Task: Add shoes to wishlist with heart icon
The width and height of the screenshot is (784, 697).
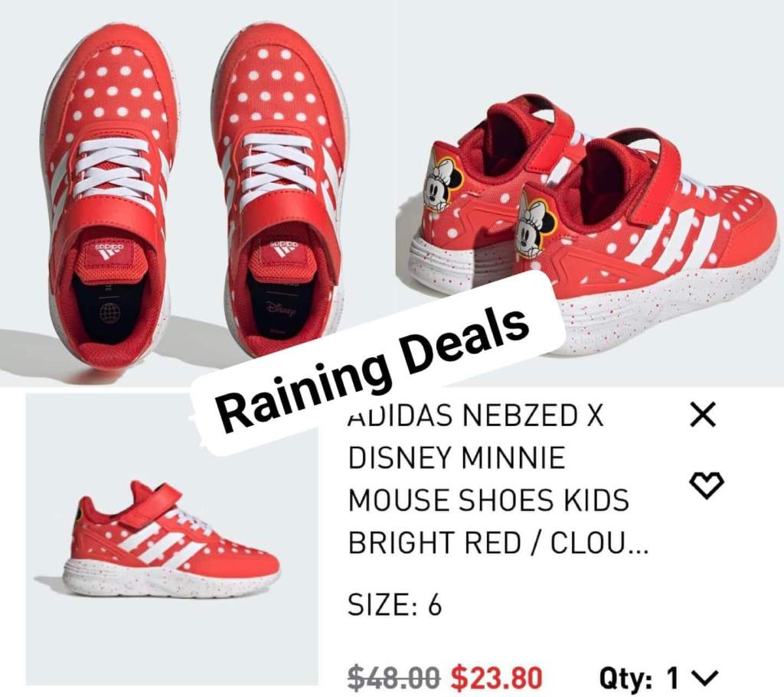Action: (707, 485)
